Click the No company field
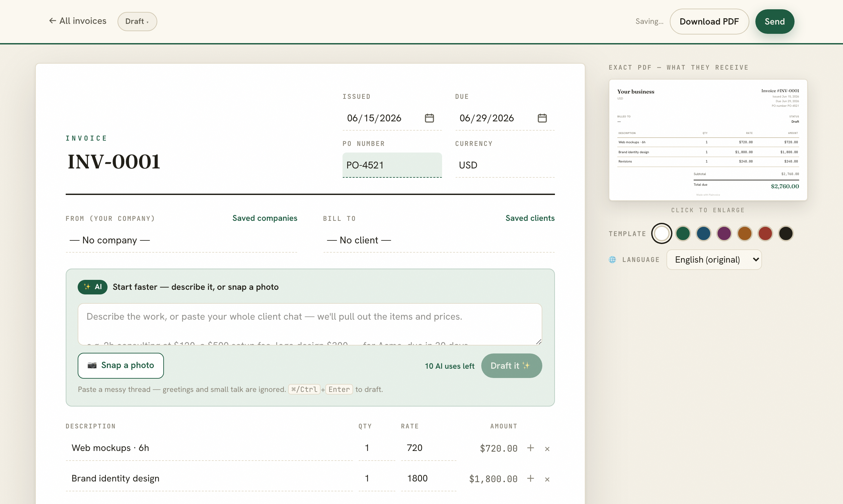This screenshot has height=504, width=843. pos(181,240)
